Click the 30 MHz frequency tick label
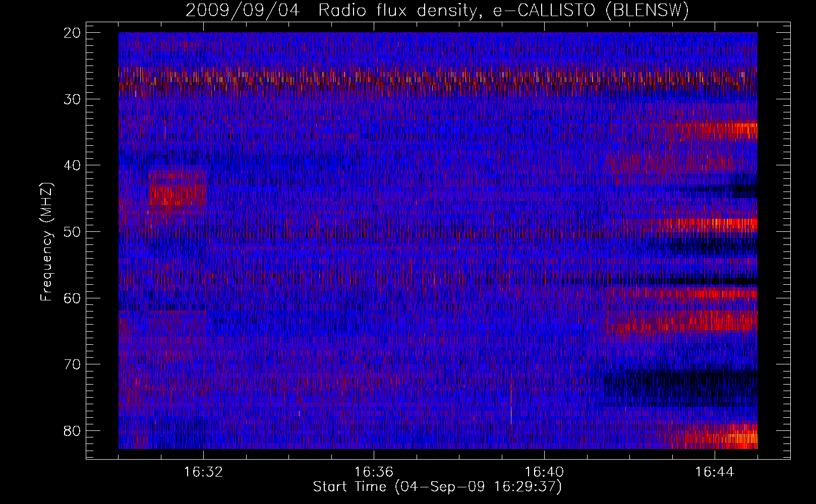The image size is (816, 504). (73, 99)
